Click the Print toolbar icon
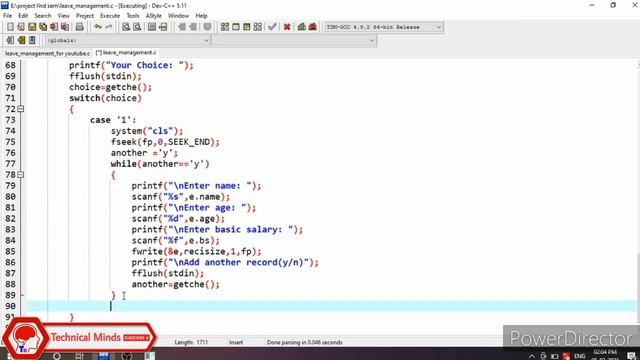640x360 pixels. [x=80, y=27]
